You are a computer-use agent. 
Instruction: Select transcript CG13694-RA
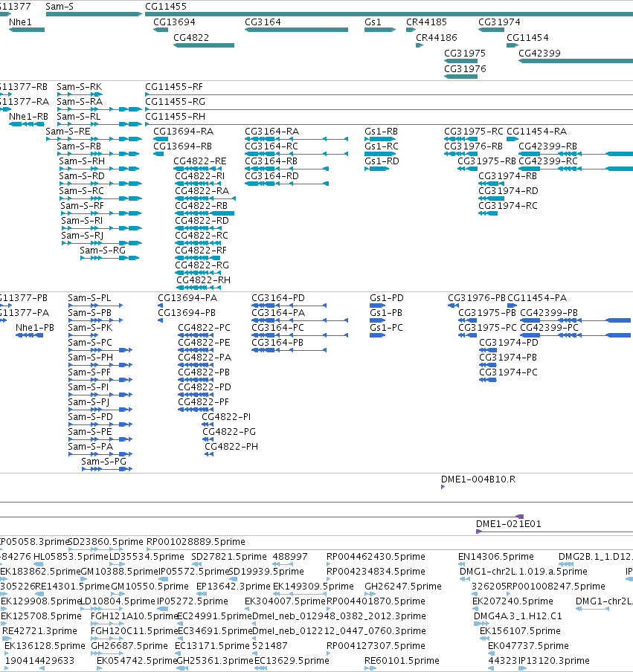click(183, 132)
